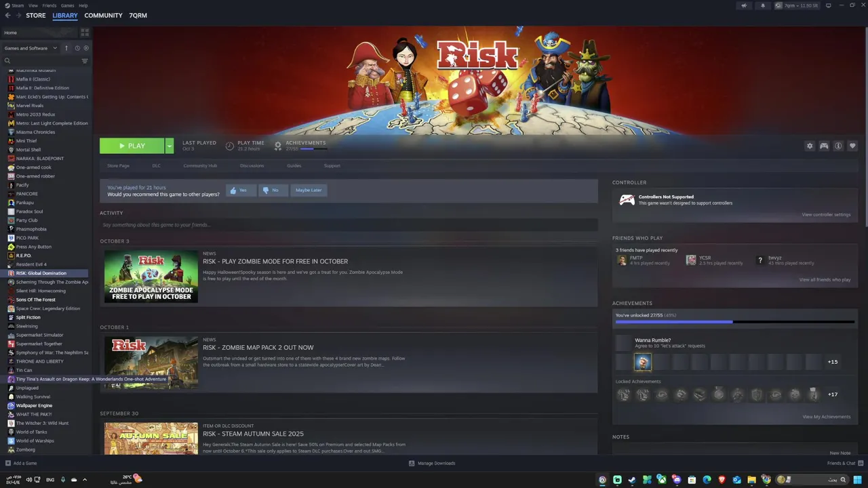
Task: Switch to the STORE tab
Action: click(36, 15)
